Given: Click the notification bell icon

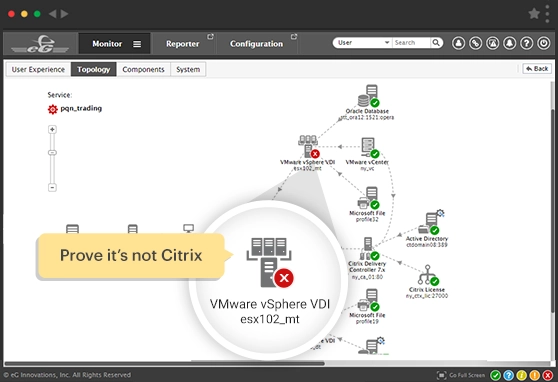Looking at the screenshot, I should click(510, 43).
